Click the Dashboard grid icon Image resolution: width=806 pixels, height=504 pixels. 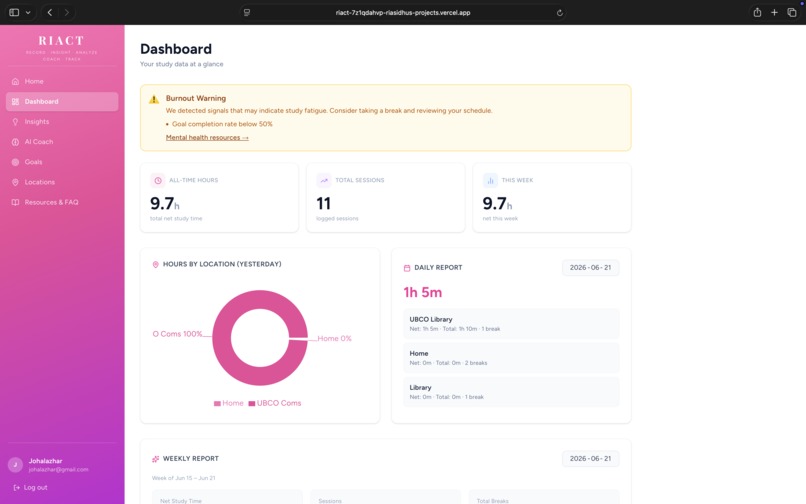15,101
